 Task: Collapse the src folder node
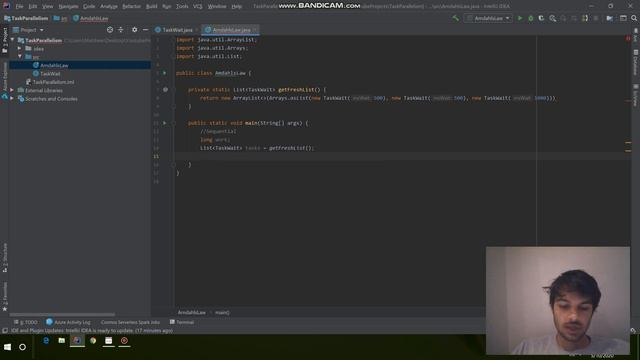pos(20,57)
